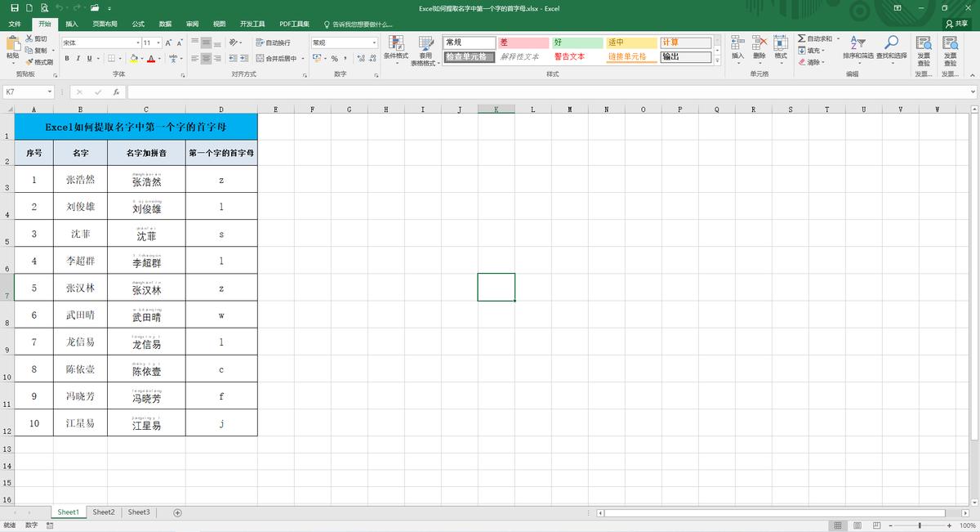Switch to the Sheet2 worksheet tab
Screen dimensions: 980x532
pos(104,512)
